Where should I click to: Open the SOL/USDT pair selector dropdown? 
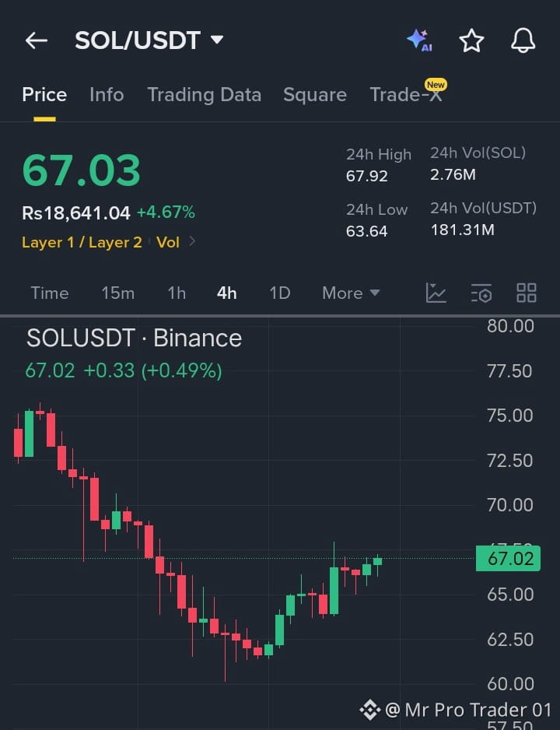pos(149,40)
